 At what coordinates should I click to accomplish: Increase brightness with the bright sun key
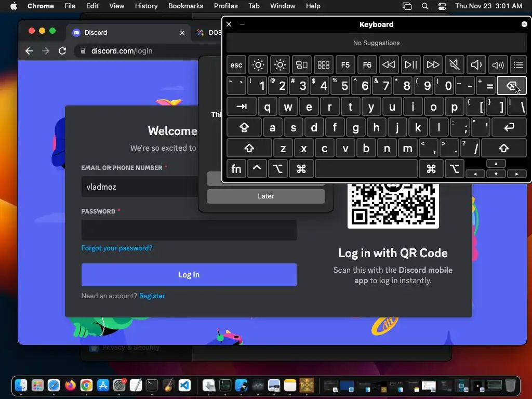pyautogui.click(x=280, y=65)
